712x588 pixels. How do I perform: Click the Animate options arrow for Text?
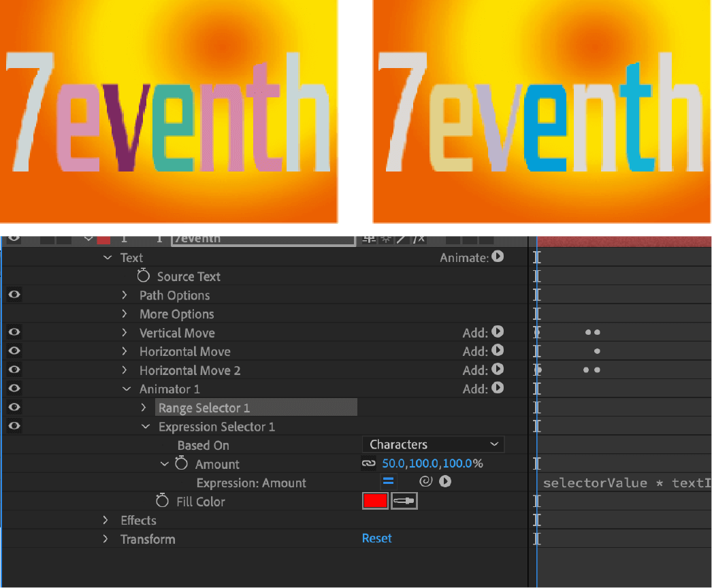point(498,257)
